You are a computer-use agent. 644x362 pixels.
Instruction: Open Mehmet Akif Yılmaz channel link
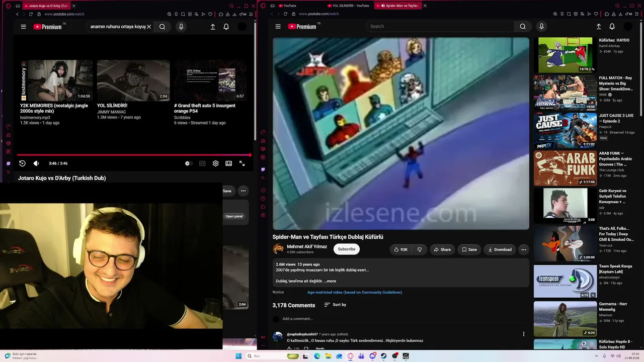(x=307, y=247)
